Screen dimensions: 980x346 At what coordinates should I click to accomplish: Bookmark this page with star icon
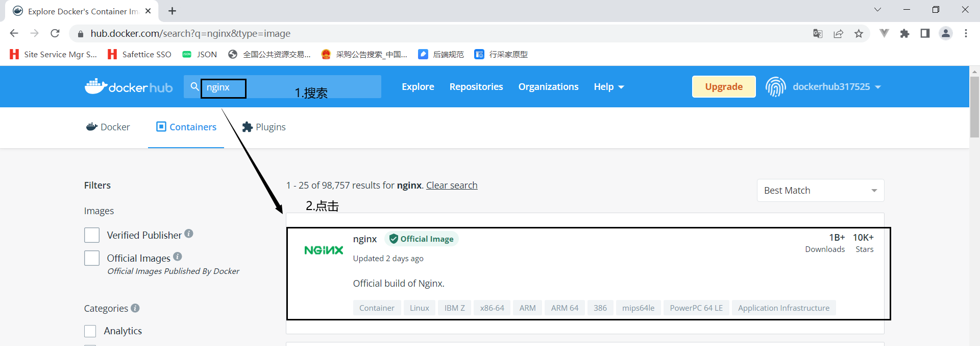pyautogui.click(x=859, y=33)
